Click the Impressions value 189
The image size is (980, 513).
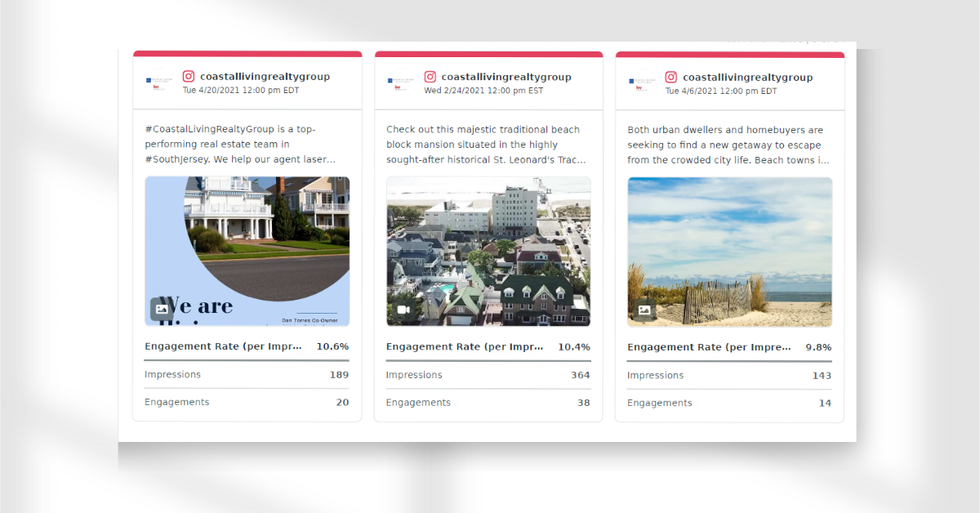tap(339, 375)
